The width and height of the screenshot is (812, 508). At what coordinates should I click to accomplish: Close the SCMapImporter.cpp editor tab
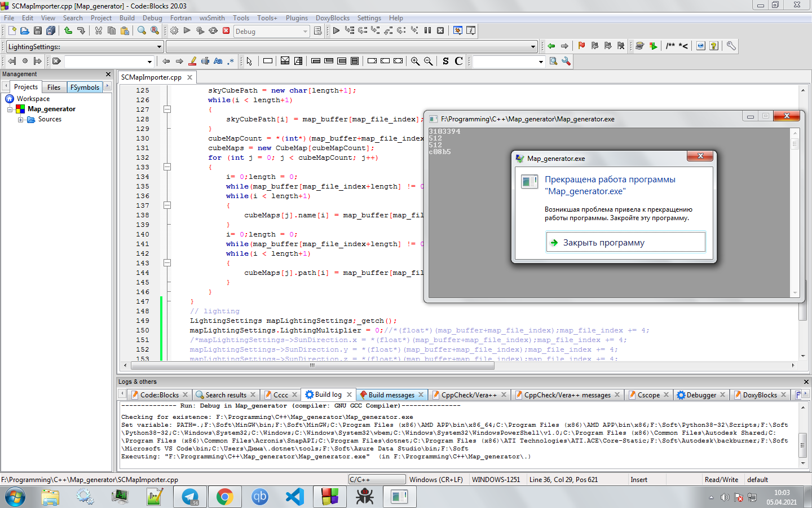(x=190, y=77)
